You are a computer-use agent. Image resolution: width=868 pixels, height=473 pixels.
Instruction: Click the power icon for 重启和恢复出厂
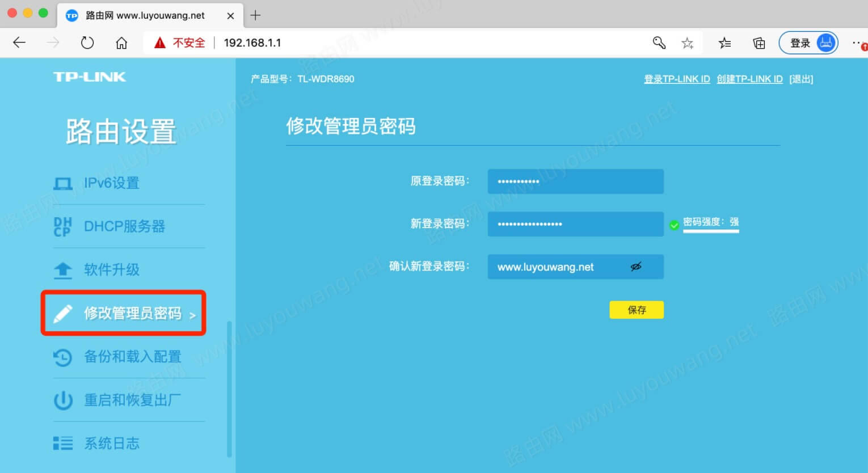[63, 400]
